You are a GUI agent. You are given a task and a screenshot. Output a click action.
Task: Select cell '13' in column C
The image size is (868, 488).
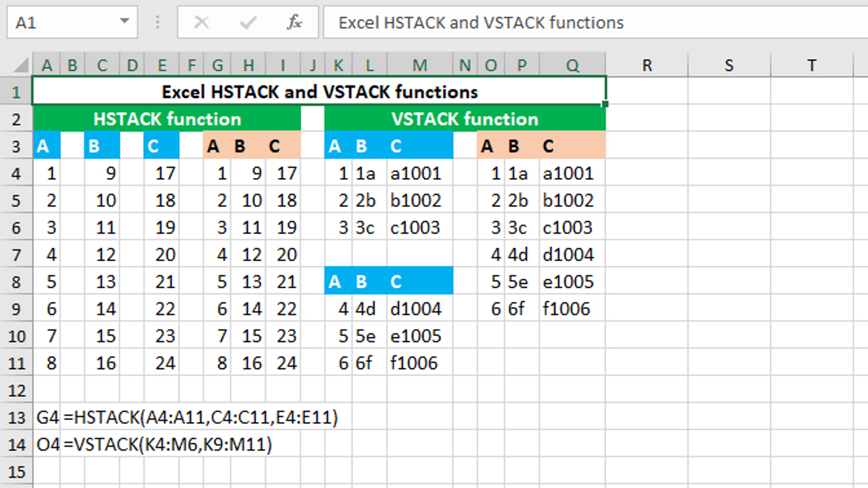point(102,282)
